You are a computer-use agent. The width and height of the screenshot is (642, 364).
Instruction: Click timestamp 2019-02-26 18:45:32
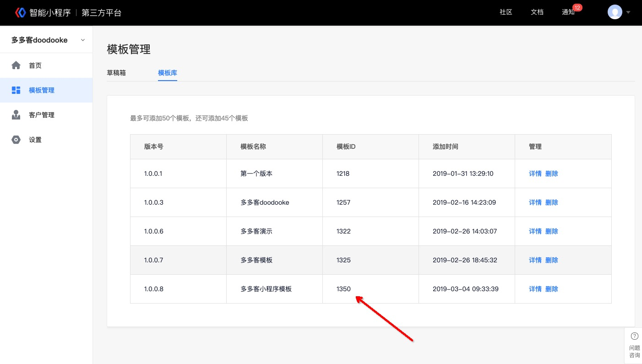coord(464,260)
